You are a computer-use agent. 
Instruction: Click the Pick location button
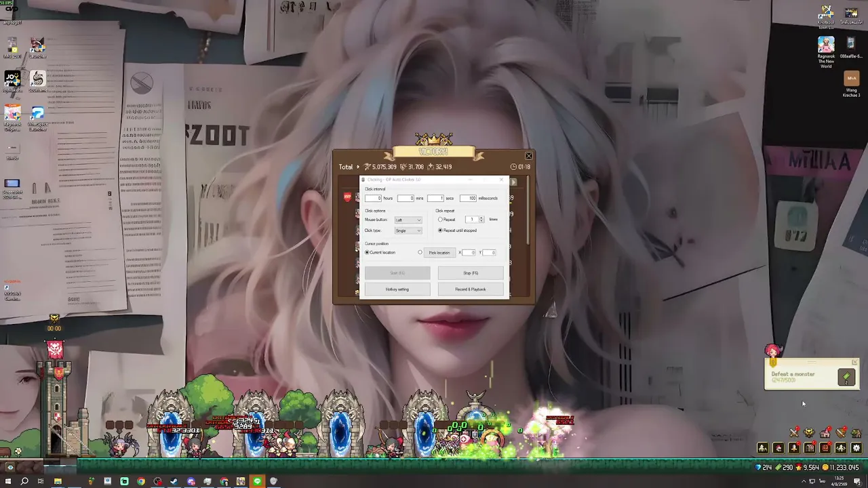[x=439, y=253]
